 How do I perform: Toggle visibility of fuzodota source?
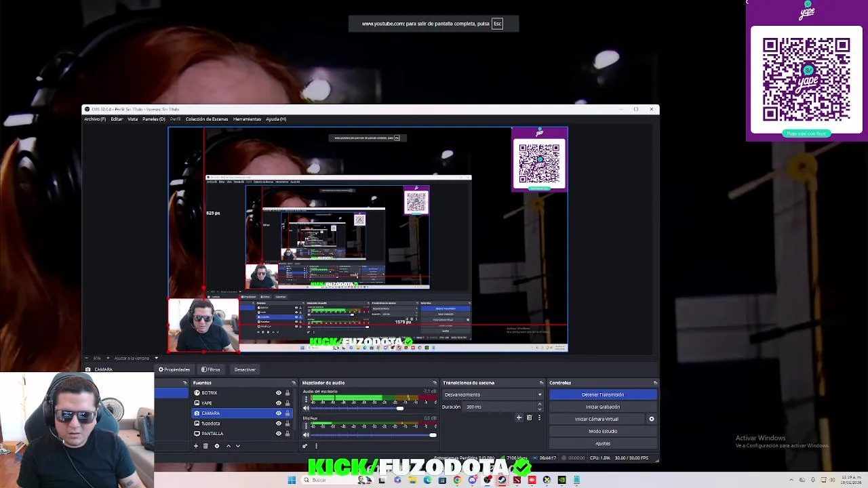278,424
